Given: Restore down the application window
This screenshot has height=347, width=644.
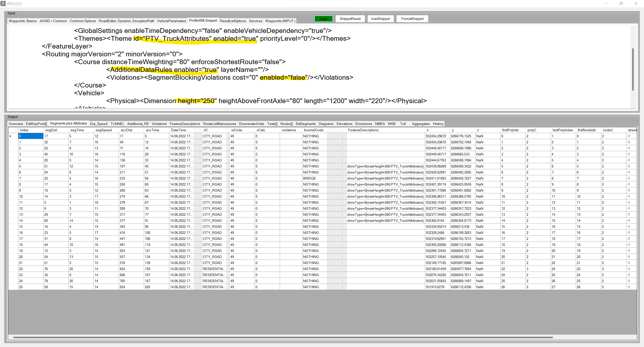Looking at the screenshot, I should (x=621, y=4).
